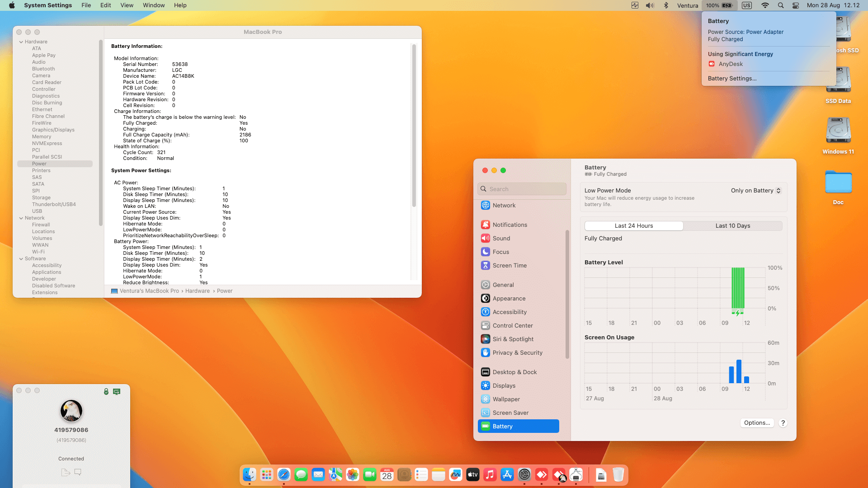Open AnyDesk from the Dock
The width and height of the screenshot is (868, 488).
pos(542,474)
